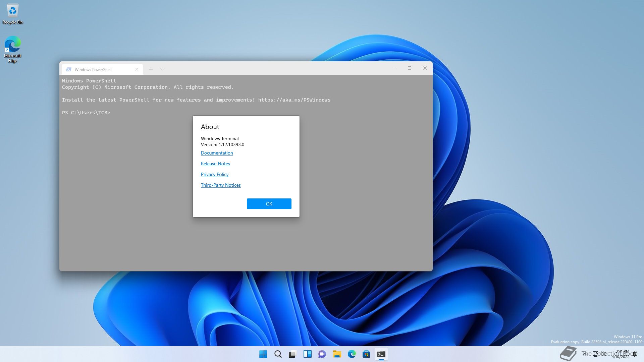Open the Start menu
Screen dimensions: 644x362
point(263,354)
